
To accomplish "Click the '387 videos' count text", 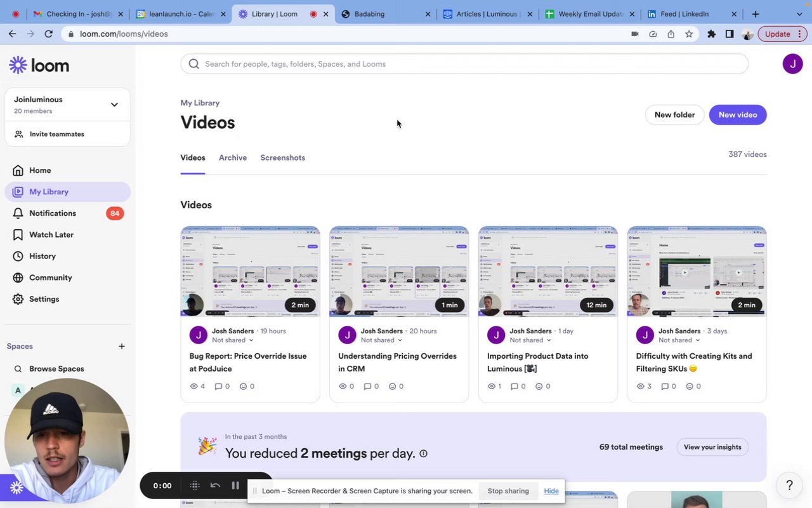I will pyautogui.click(x=747, y=154).
